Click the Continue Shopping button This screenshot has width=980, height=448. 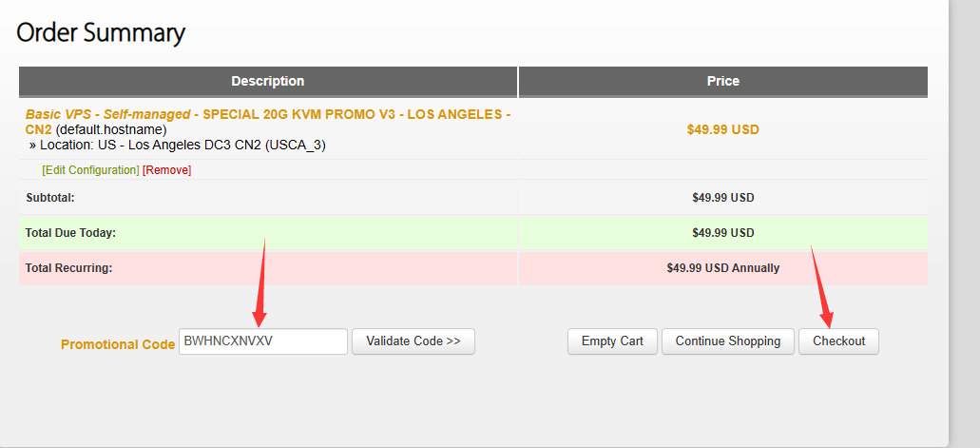(727, 341)
